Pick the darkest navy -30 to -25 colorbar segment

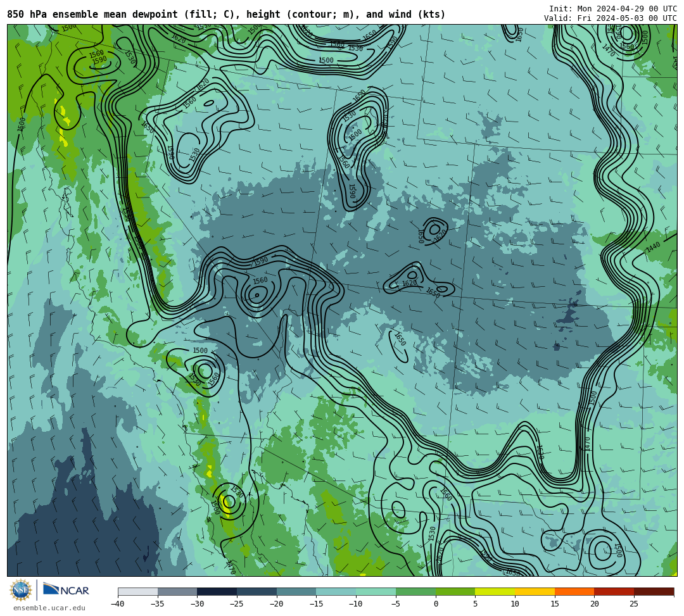pos(217,591)
